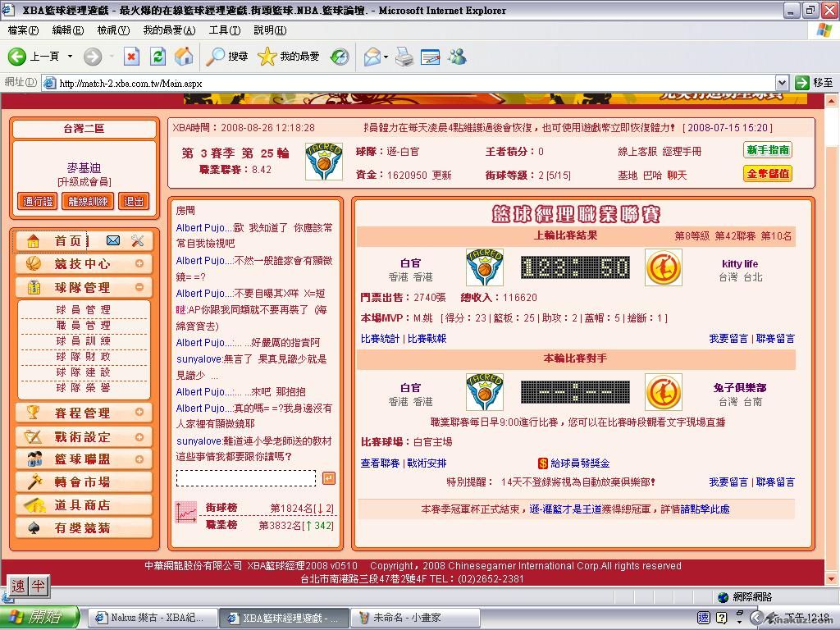This screenshot has height=630, width=840.
Task: Open in-game mail envelope icon beside 首页
Action: pyautogui.click(x=113, y=240)
